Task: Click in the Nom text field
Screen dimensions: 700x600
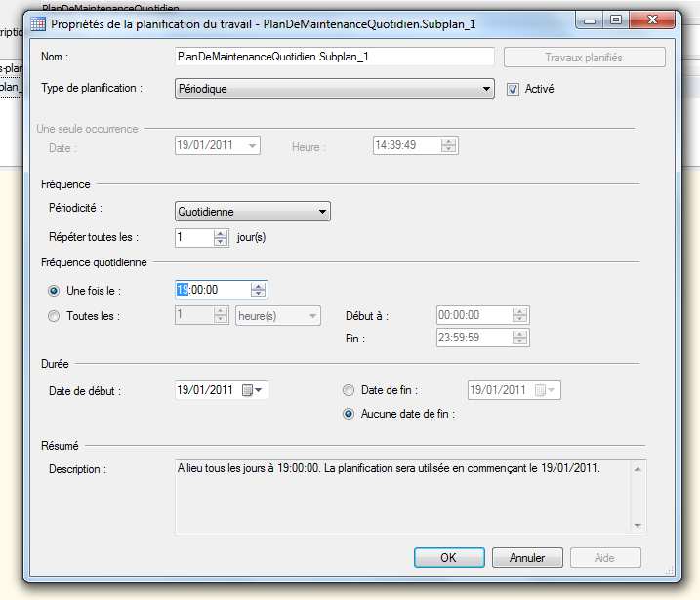Action: (334, 58)
